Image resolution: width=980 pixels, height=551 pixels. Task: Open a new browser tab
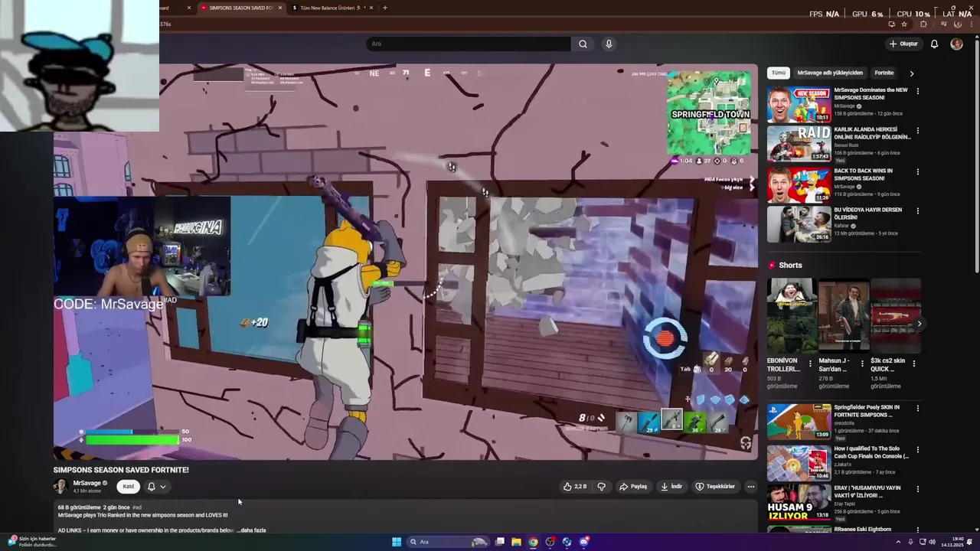point(384,8)
